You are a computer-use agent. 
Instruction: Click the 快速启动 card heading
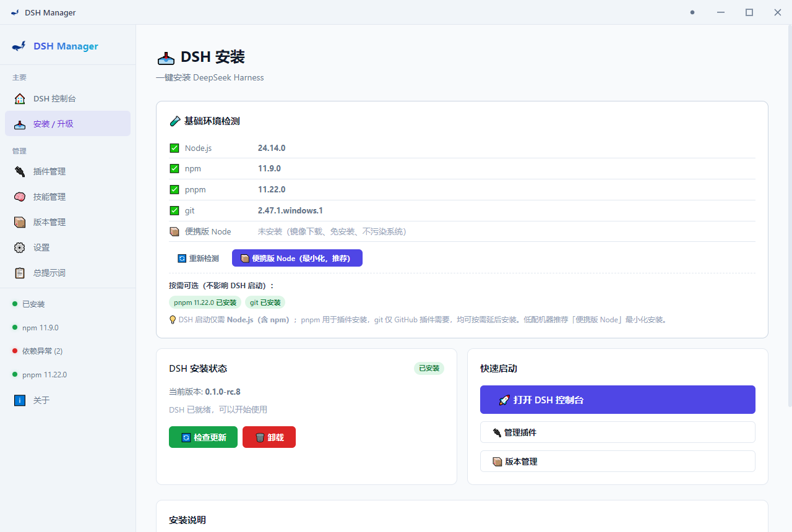(x=499, y=368)
